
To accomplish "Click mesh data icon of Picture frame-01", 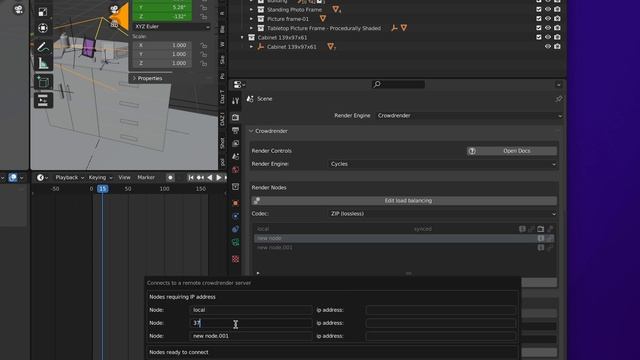I will [323, 18].
